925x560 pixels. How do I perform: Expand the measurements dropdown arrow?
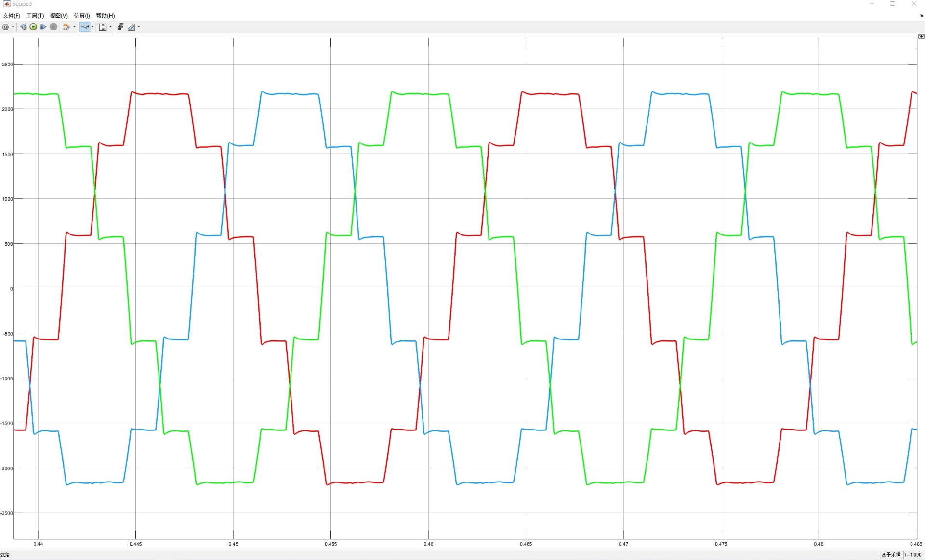[x=139, y=27]
